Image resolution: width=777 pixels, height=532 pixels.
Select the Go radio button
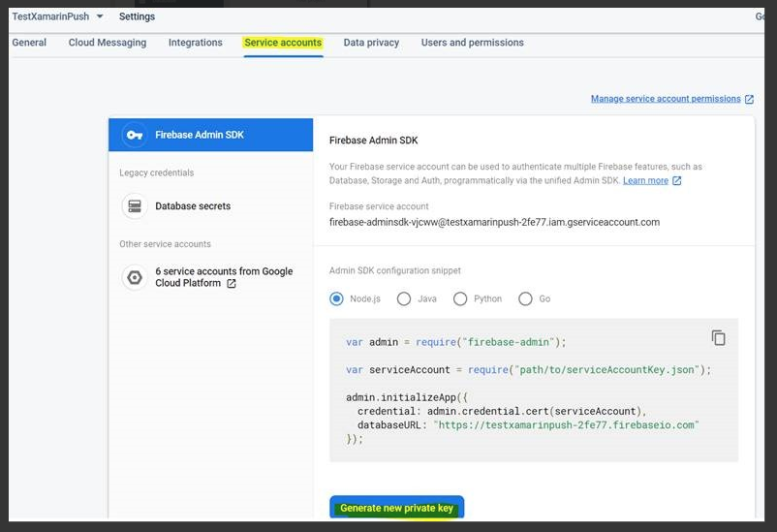coord(525,299)
